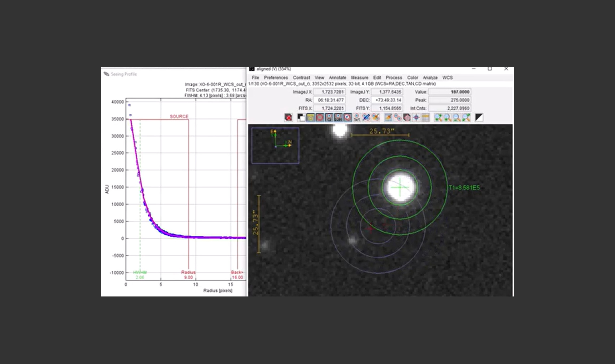Open the View menu
Viewport: 615px width, 364px height.
319,78
